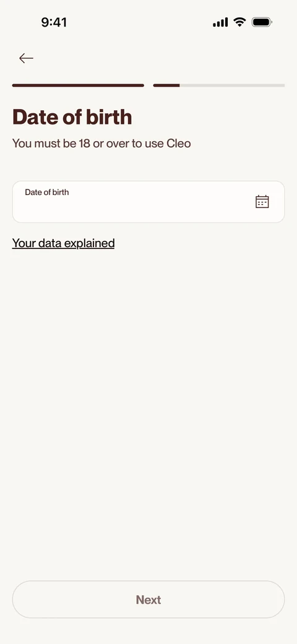Tap the battery indicator icon

click(262, 22)
